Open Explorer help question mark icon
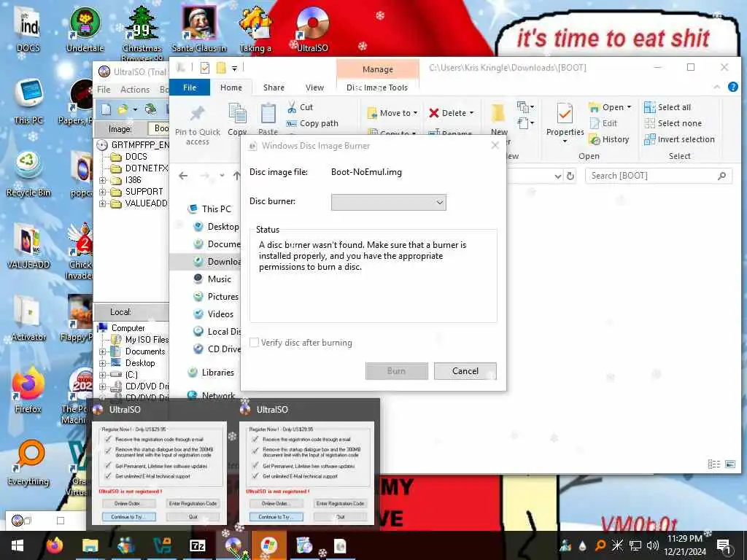This screenshot has width=747, height=560. pos(732,87)
